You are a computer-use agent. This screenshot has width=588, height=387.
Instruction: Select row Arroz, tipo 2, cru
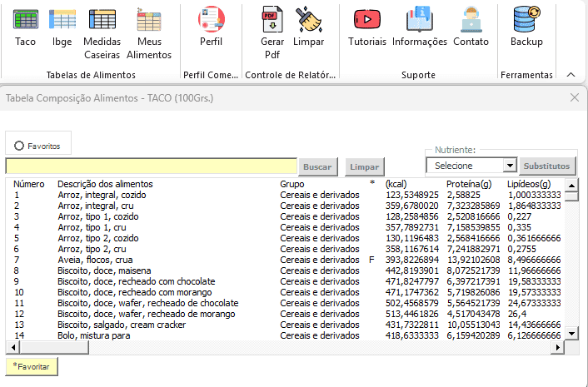click(285, 249)
